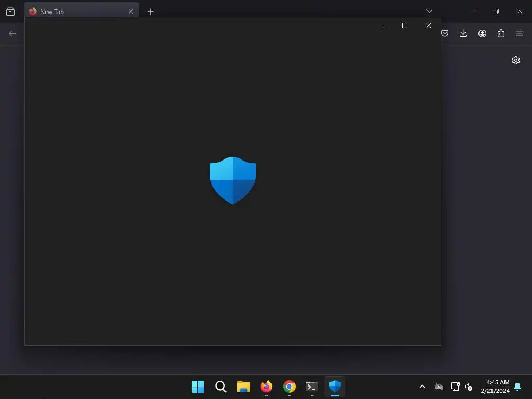Image resolution: width=532 pixels, height=399 pixels.
Task: Personalize new tab with gear icon
Action: [x=516, y=60]
